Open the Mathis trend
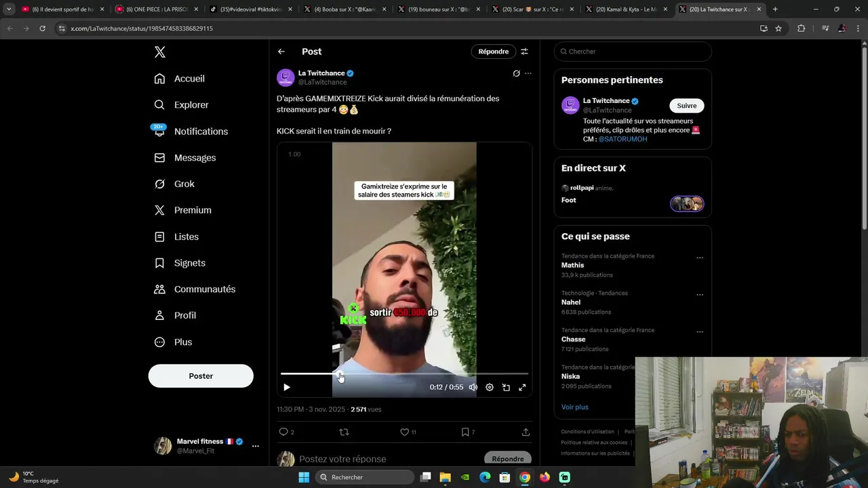Screen dimensions: 868x488 click(572, 266)
